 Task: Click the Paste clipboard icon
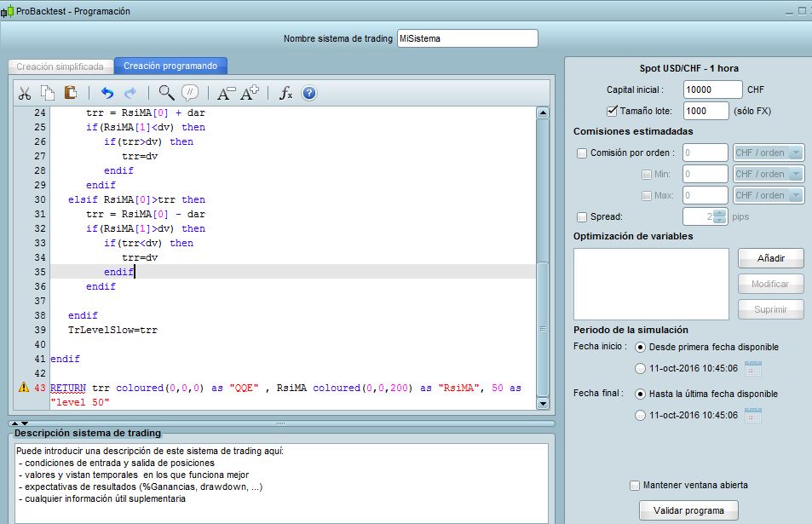pos(71,93)
